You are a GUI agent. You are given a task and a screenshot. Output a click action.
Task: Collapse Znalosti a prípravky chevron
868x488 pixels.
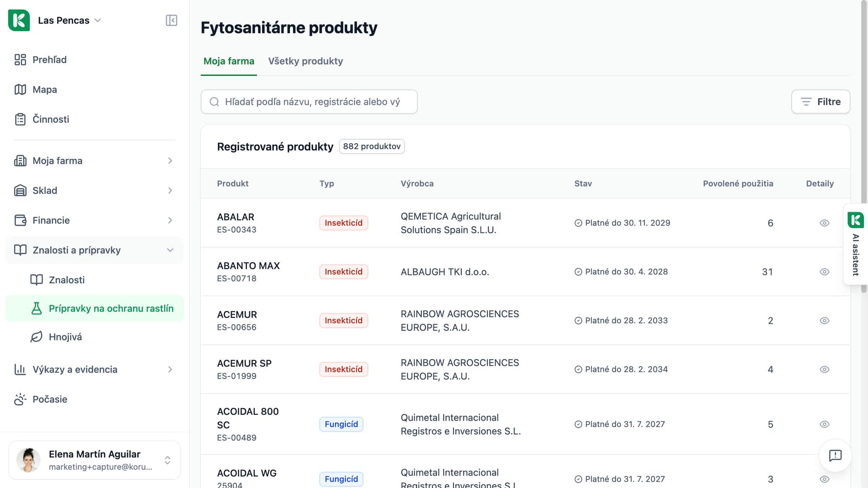click(170, 250)
